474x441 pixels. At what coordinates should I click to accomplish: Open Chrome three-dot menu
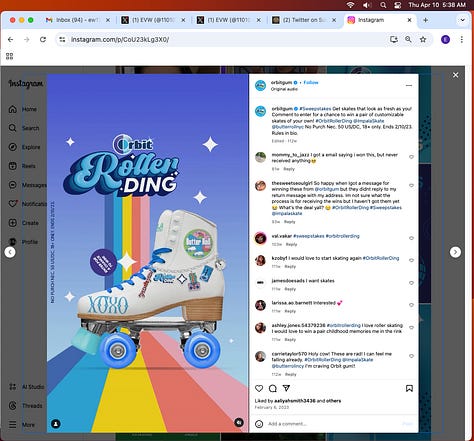(462, 40)
